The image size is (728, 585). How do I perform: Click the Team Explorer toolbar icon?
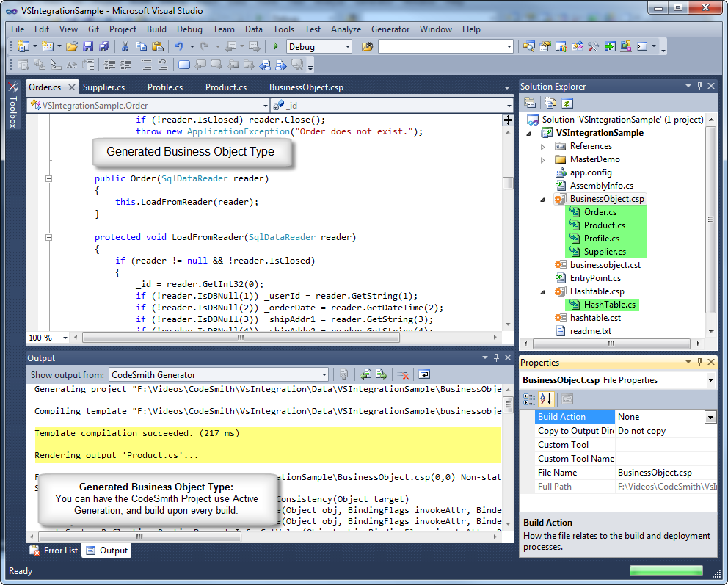(x=561, y=46)
